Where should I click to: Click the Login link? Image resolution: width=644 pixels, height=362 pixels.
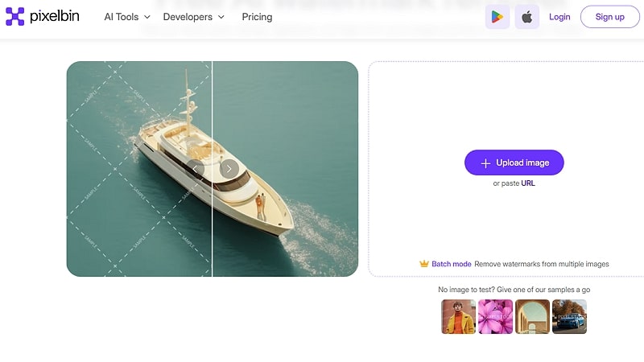pyautogui.click(x=559, y=17)
